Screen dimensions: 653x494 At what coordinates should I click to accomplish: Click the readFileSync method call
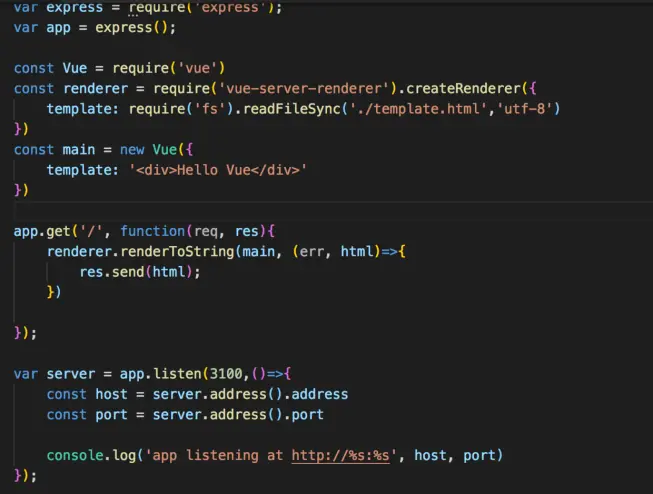(292, 109)
